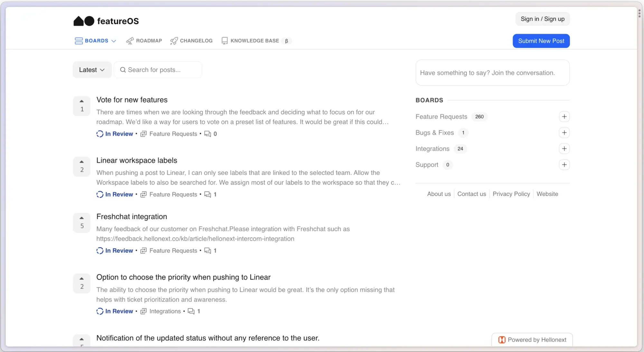Upvote the 'Freshchat integration' post
The height and width of the screenshot is (352, 644).
(x=82, y=218)
